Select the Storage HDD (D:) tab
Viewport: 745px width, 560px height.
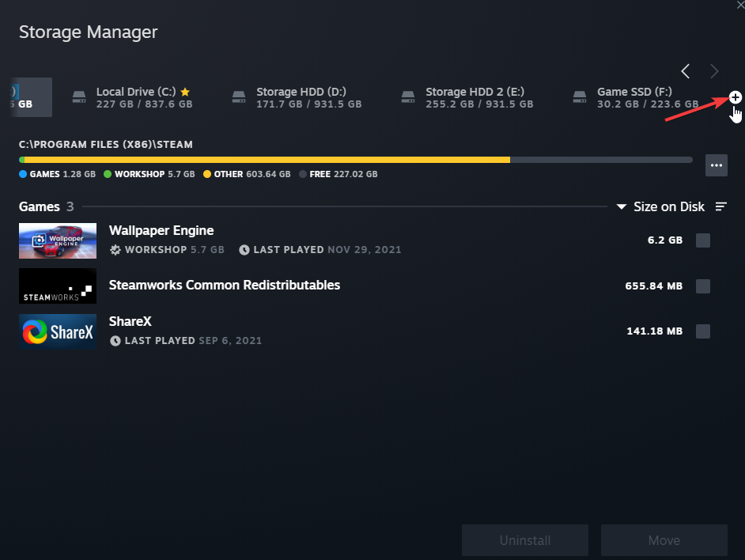pyautogui.click(x=297, y=97)
